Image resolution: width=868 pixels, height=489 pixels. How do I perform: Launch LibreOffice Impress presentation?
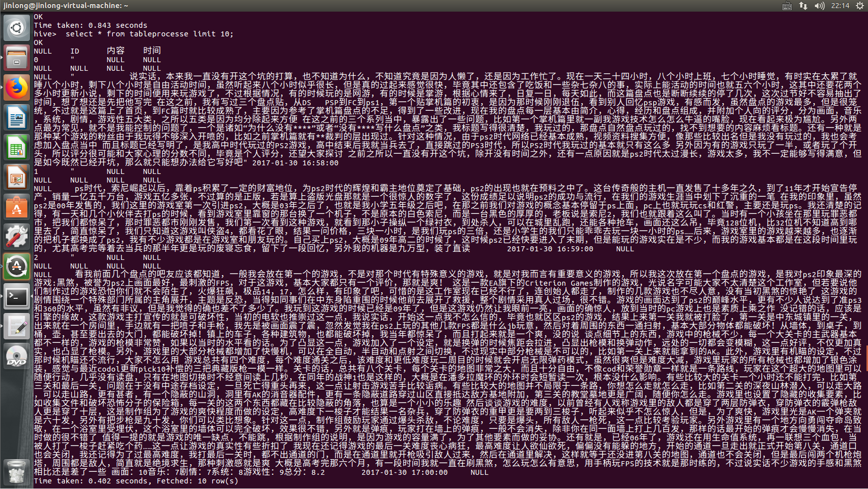pos(17,177)
